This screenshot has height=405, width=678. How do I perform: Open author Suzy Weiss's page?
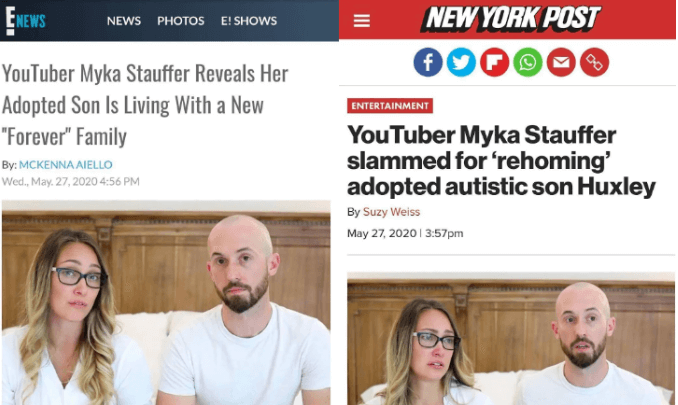point(391,212)
